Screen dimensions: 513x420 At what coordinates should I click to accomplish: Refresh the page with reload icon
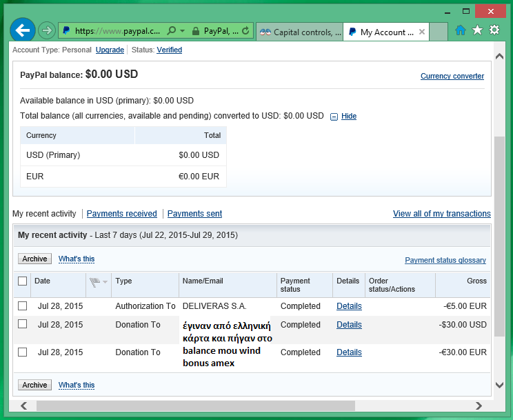[x=245, y=31]
